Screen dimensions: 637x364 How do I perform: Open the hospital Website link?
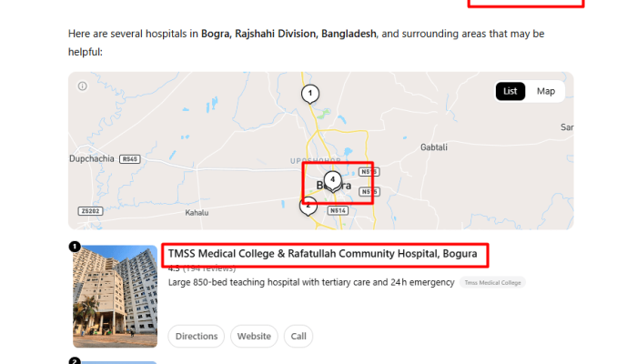click(254, 336)
